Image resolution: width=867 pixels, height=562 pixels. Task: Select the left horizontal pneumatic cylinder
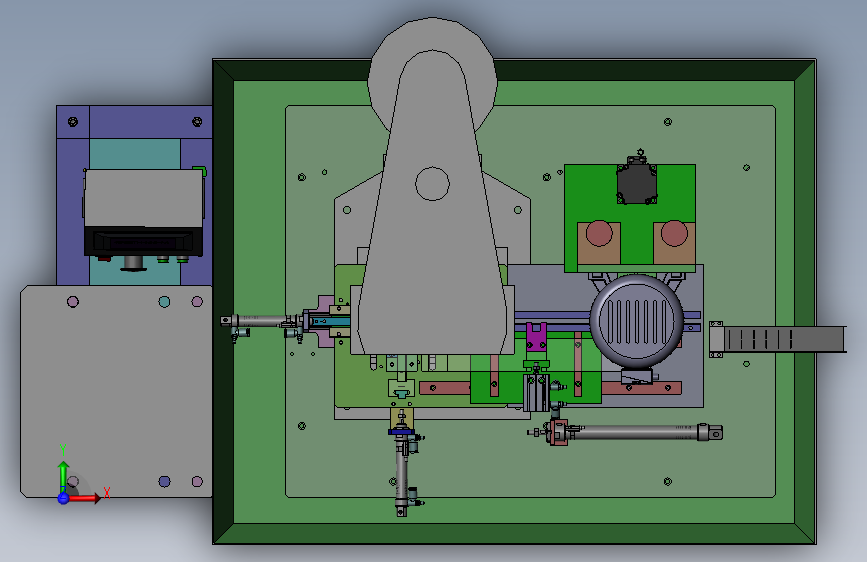coord(261,322)
